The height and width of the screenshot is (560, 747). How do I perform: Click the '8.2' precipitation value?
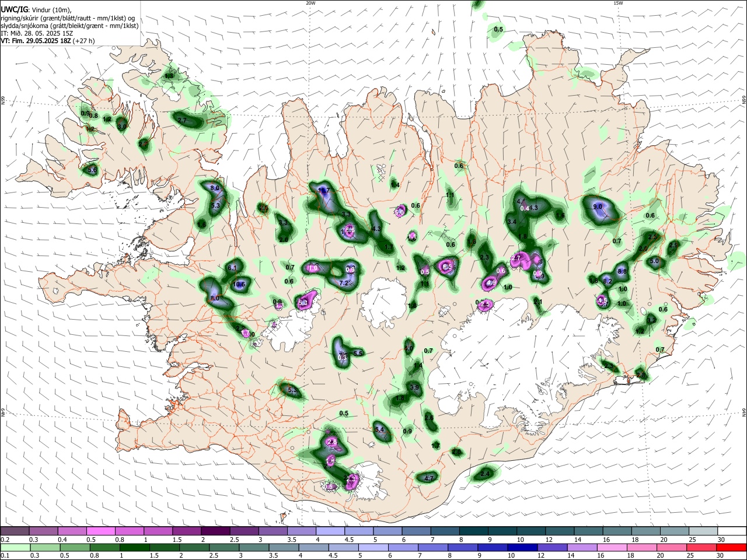click(x=608, y=281)
